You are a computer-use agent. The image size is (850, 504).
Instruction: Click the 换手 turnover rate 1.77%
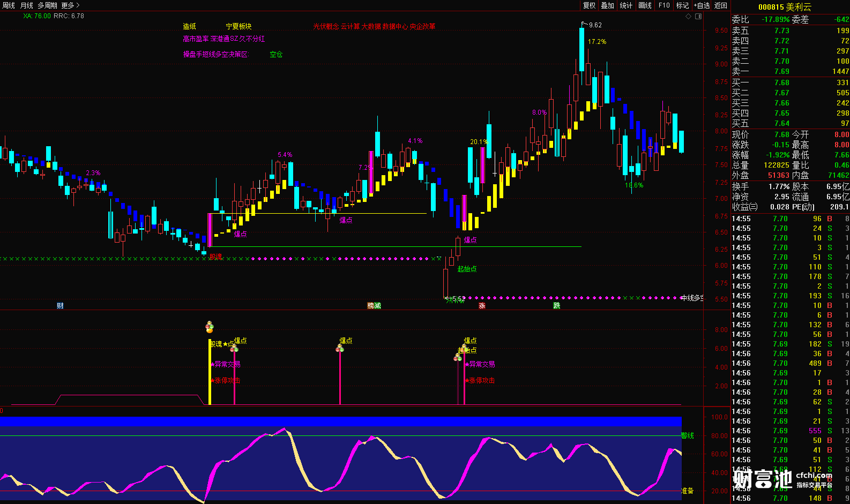tap(779, 187)
